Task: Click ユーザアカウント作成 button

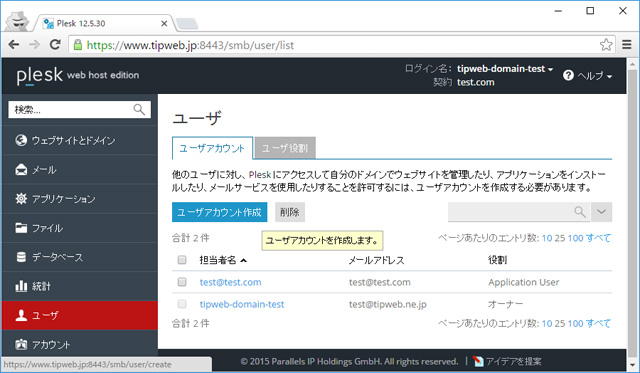Action: click(x=220, y=212)
